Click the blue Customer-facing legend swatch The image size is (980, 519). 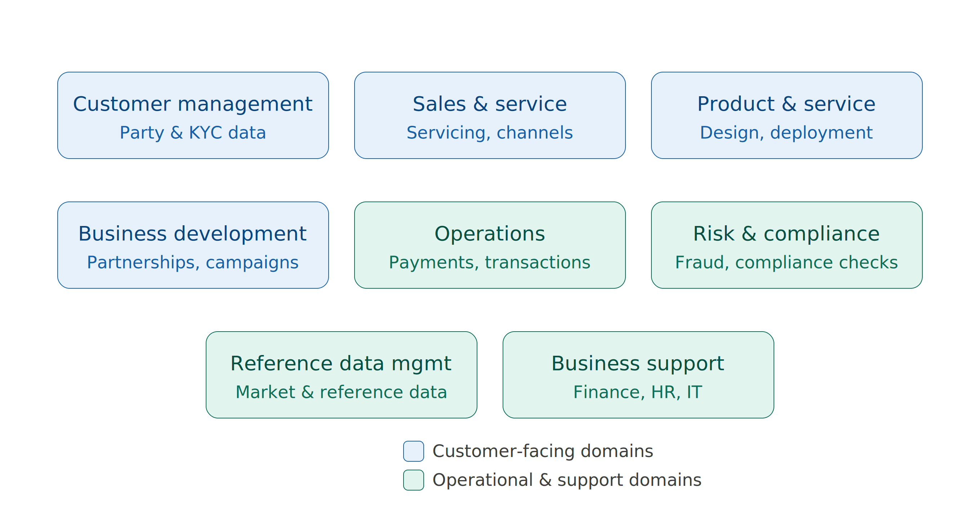[x=414, y=451]
